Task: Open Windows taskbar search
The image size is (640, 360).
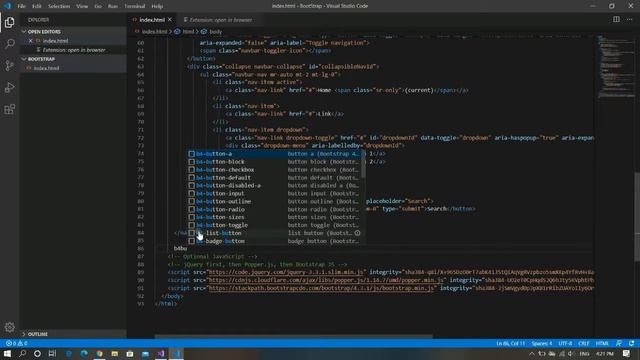Action: (x=22, y=353)
